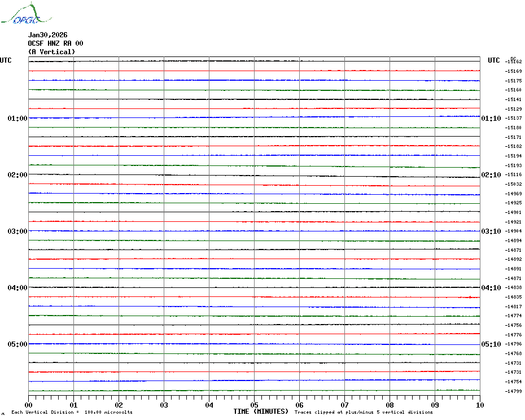Click the DC offset value -14901
Image resolution: width=525 pixels, height=420 pixels.
click(514, 212)
